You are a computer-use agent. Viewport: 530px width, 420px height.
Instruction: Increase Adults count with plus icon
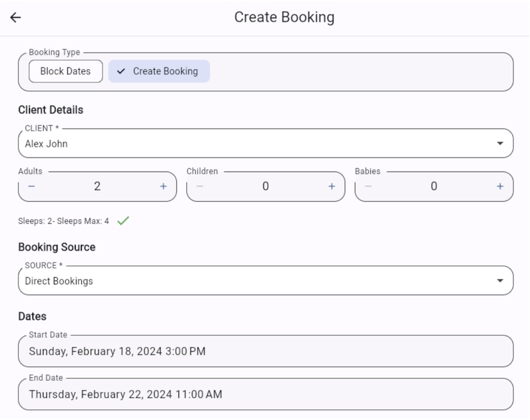click(164, 186)
